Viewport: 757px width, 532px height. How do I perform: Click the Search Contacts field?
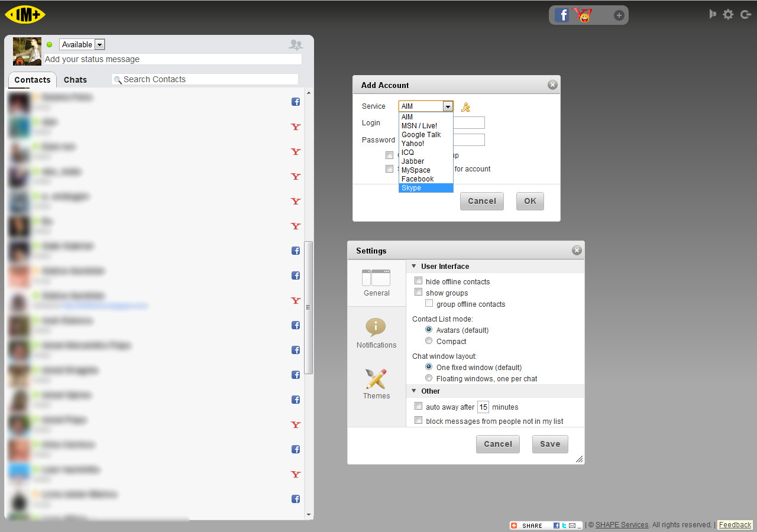point(205,79)
